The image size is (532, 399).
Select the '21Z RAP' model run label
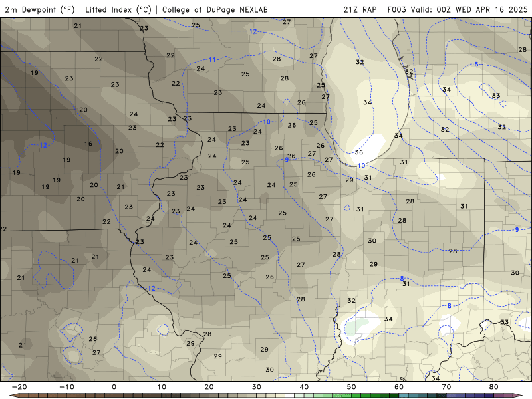click(x=360, y=9)
